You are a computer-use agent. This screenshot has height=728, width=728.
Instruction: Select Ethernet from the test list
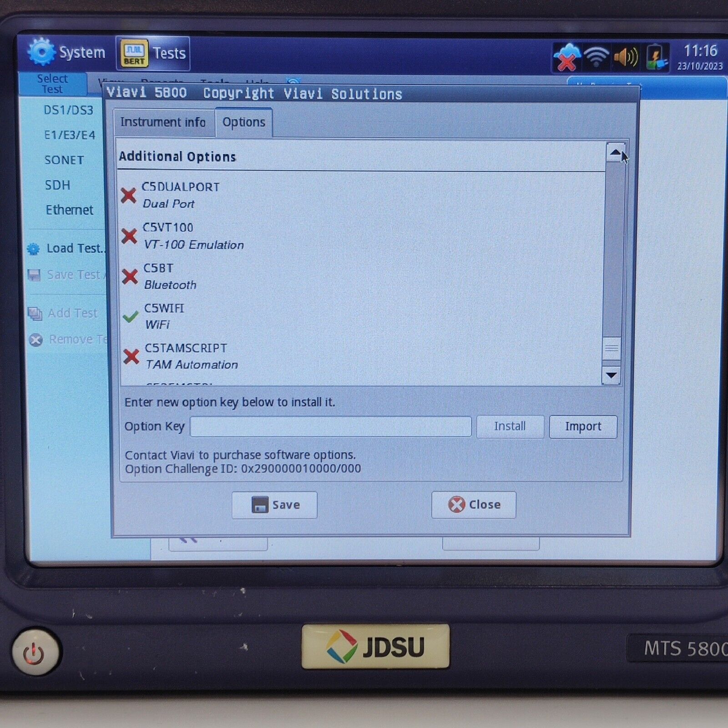69,210
